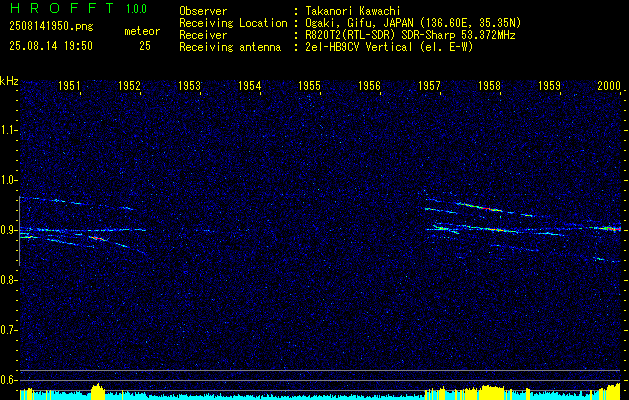Click time marker 1957

click(x=429, y=85)
